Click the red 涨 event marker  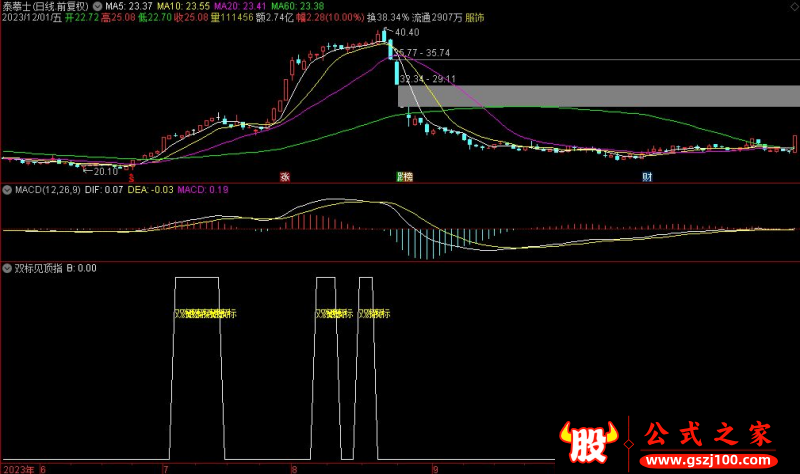[284, 177]
